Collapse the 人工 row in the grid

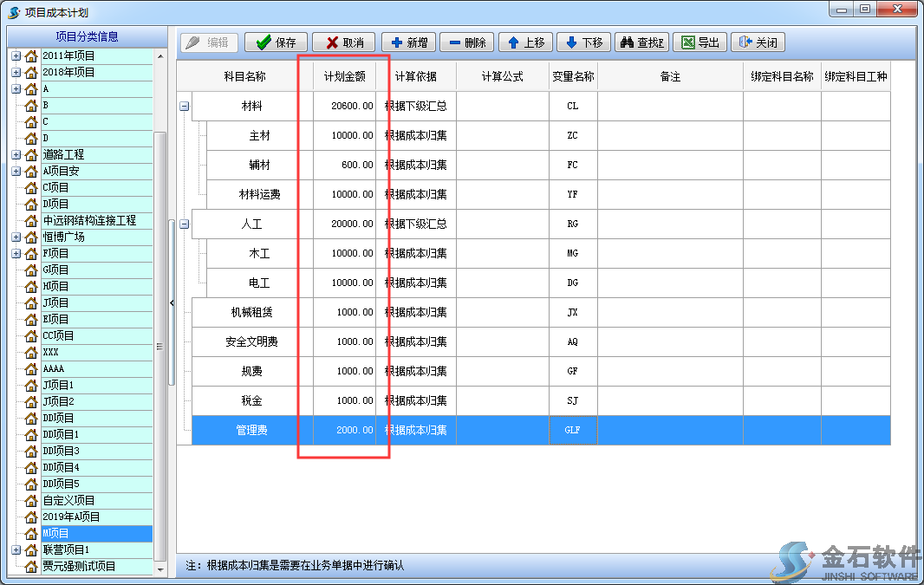pyautogui.click(x=185, y=223)
